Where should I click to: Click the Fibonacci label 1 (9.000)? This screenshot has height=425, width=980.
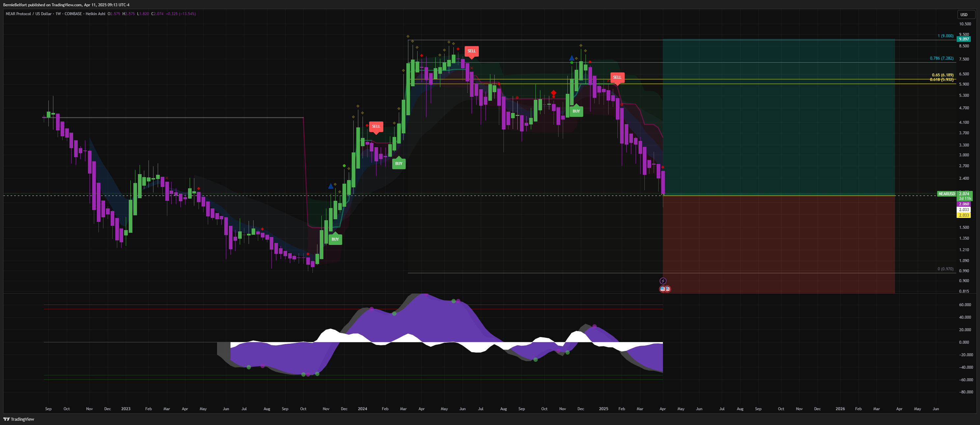click(945, 36)
